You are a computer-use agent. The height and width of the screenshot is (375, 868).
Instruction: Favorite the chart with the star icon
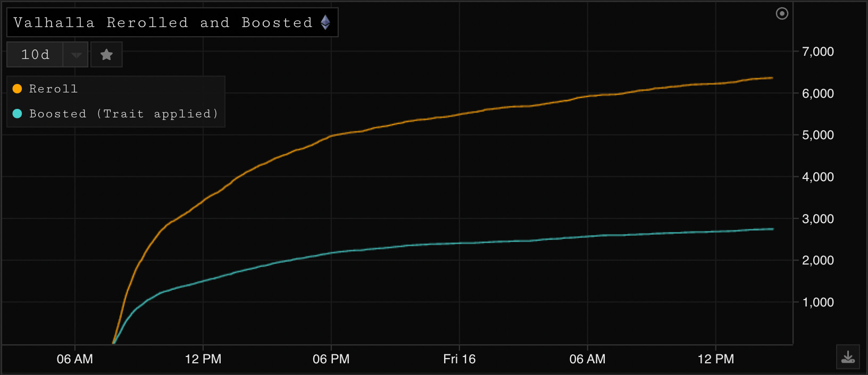click(x=106, y=54)
